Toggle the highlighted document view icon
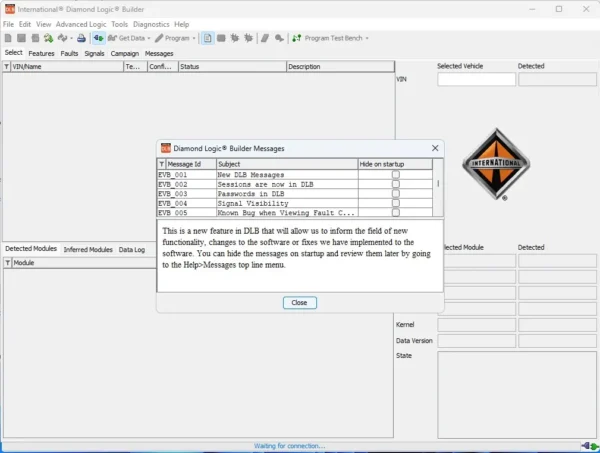This screenshot has height=453, width=600. click(207, 38)
